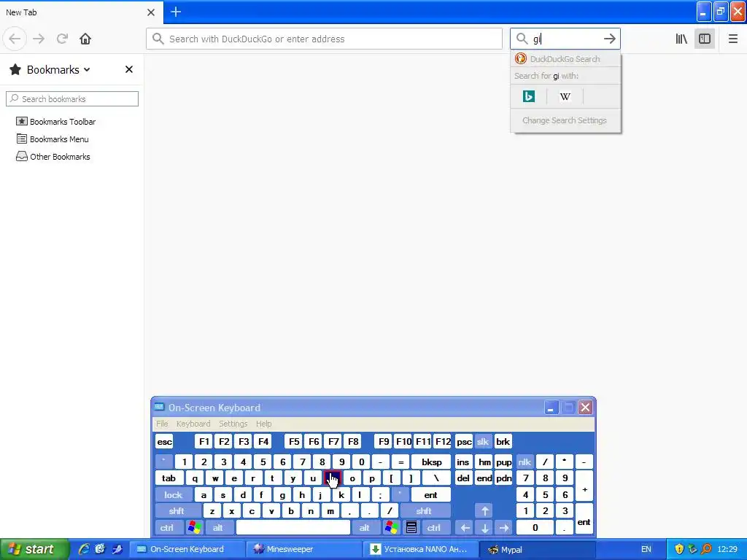
Task: Click the space bar key
Action: point(293,528)
